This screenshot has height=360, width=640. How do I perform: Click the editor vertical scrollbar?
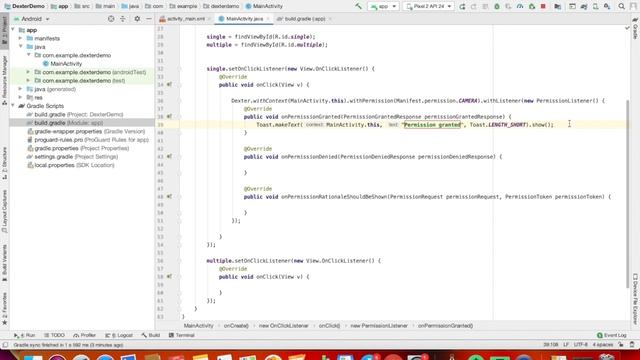[628, 194]
